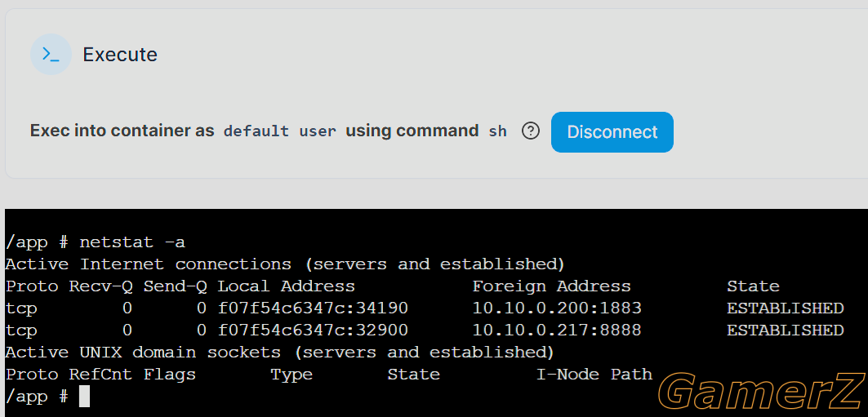868x417 pixels.
Task: Click foreign address 10.10.0.217:8888
Action: (x=557, y=330)
